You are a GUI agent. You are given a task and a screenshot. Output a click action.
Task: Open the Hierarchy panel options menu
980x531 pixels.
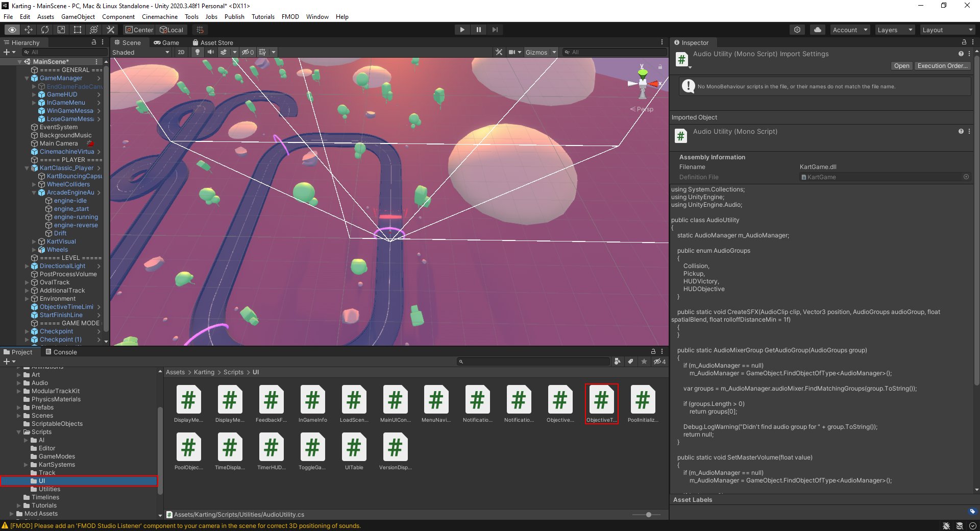click(x=103, y=42)
